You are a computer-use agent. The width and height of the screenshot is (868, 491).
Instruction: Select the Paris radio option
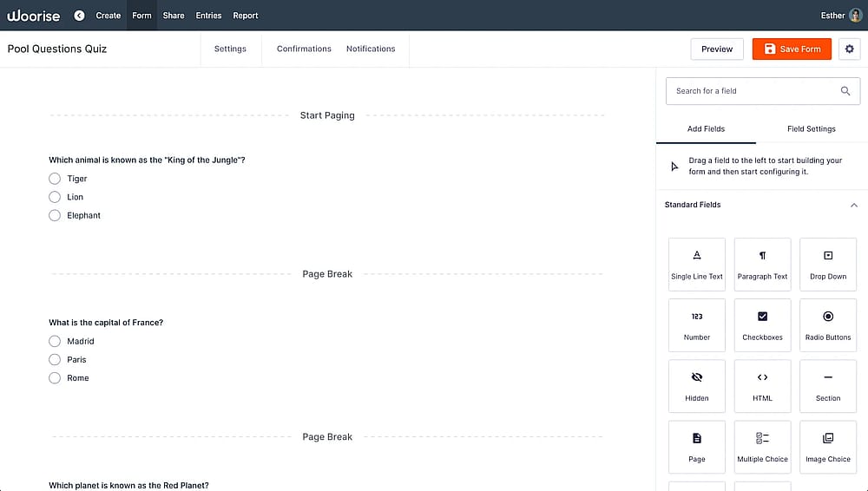pyautogui.click(x=54, y=359)
